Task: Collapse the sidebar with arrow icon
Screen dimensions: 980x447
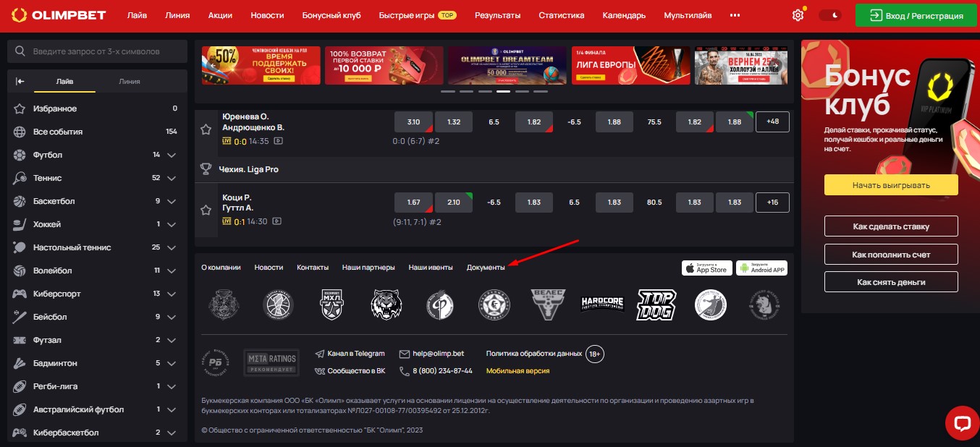Action: [x=20, y=82]
